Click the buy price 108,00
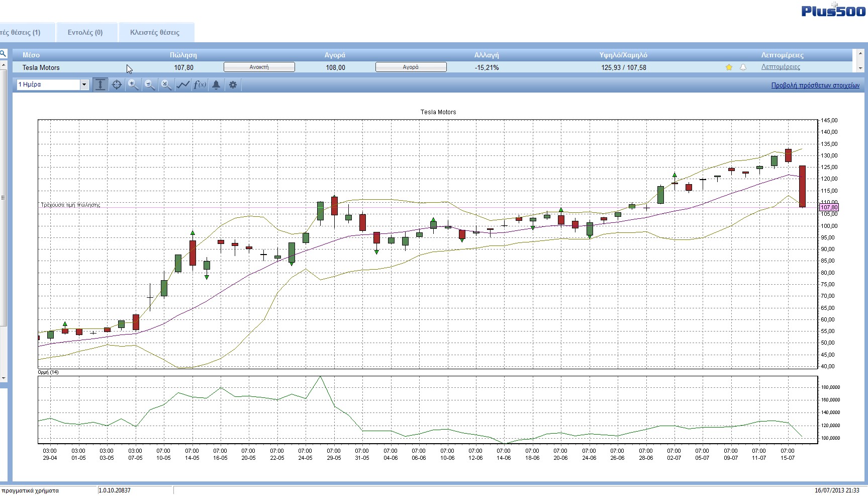 335,67
